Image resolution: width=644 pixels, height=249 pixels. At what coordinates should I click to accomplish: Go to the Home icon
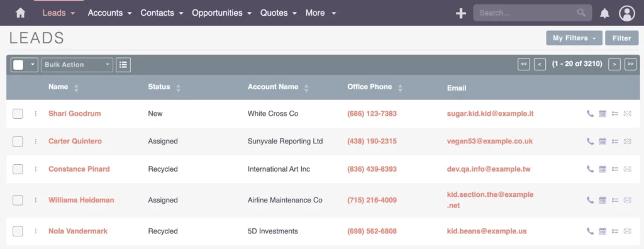click(20, 13)
